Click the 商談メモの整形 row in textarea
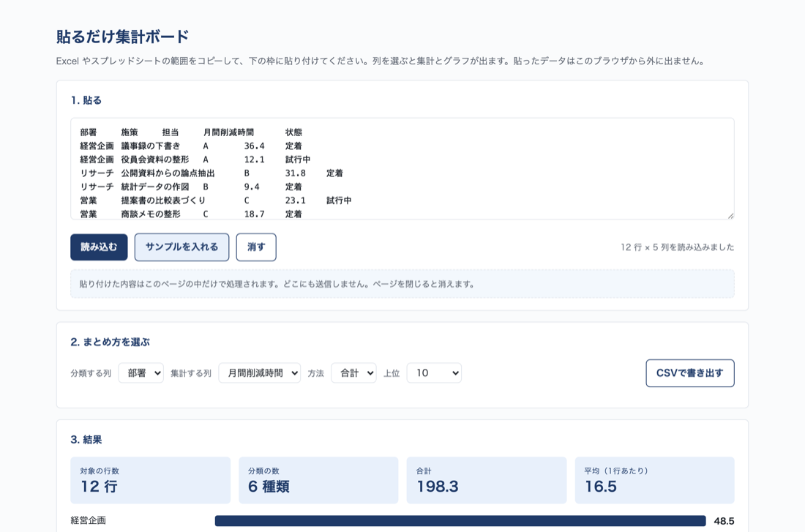Viewport: 805px width, 532px height. [191, 214]
